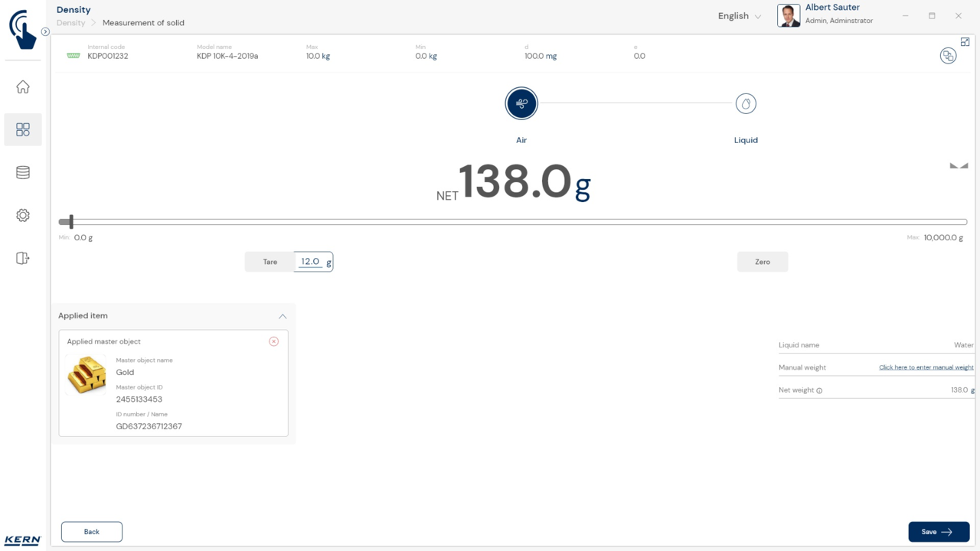Click the Net weight info icon
Screen dimensions: 980x551
click(x=819, y=390)
